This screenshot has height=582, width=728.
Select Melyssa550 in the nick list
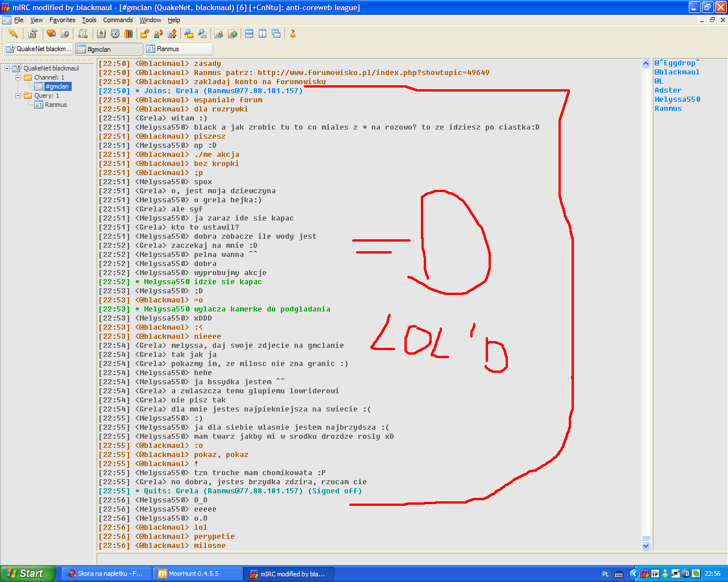pyautogui.click(x=677, y=99)
